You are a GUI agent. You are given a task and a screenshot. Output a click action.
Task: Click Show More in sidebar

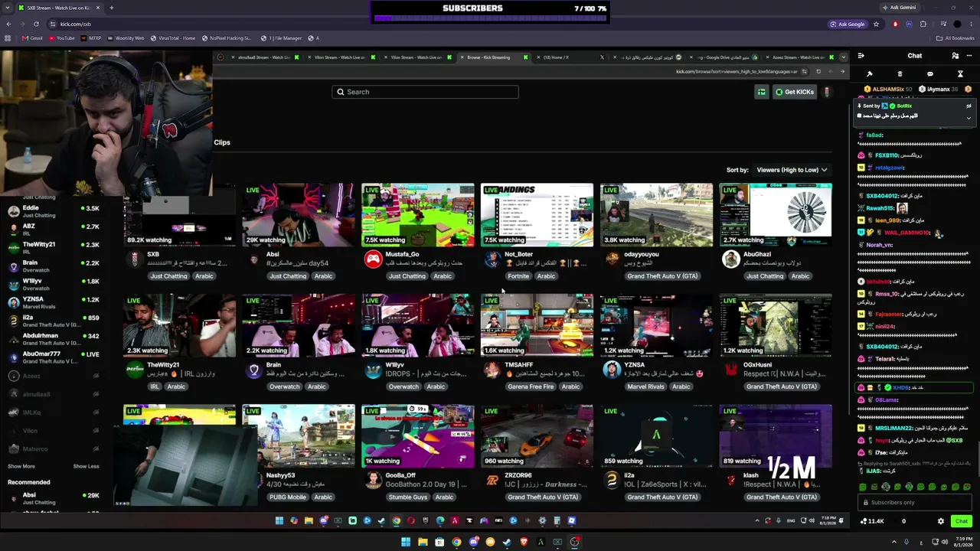pos(21,466)
